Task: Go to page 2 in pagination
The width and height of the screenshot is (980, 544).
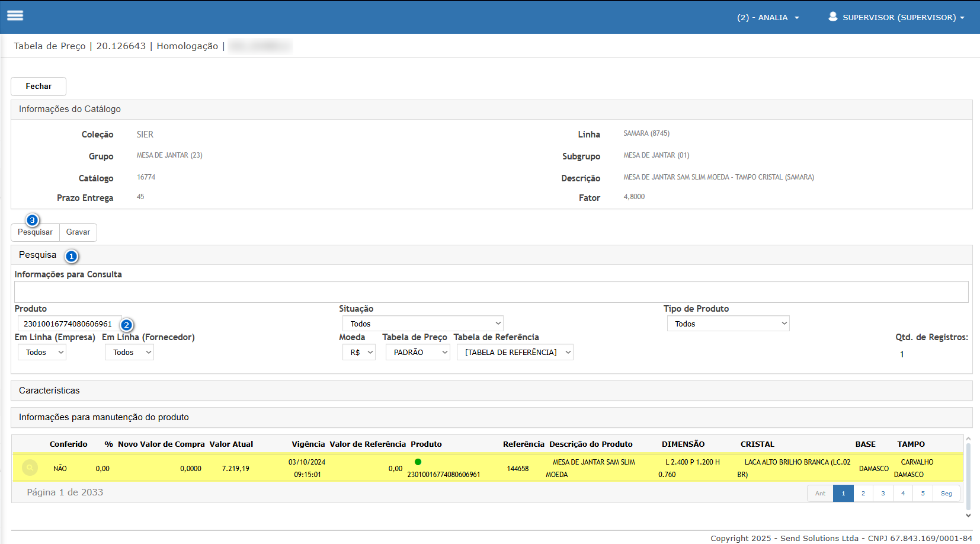Action: [863, 493]
